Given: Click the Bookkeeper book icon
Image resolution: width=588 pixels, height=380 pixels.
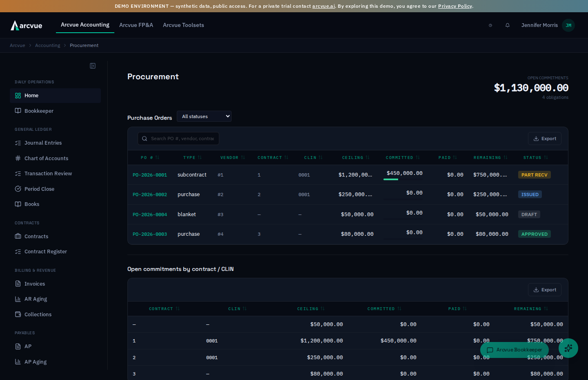Looking at the screenshot, I should [x=18, y=111].
